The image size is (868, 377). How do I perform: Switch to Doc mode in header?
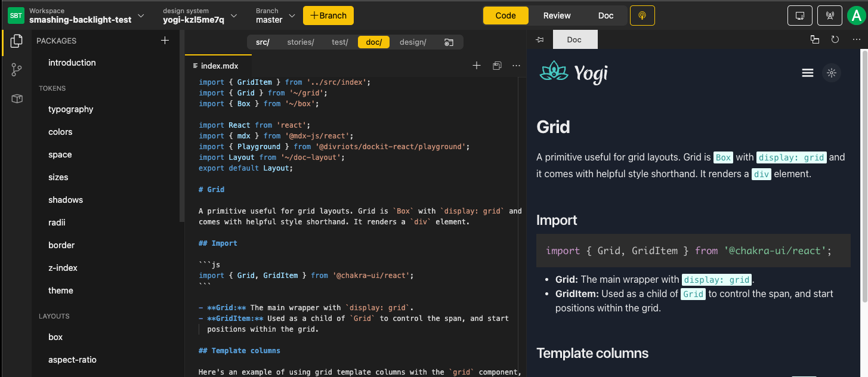(606, 16)
